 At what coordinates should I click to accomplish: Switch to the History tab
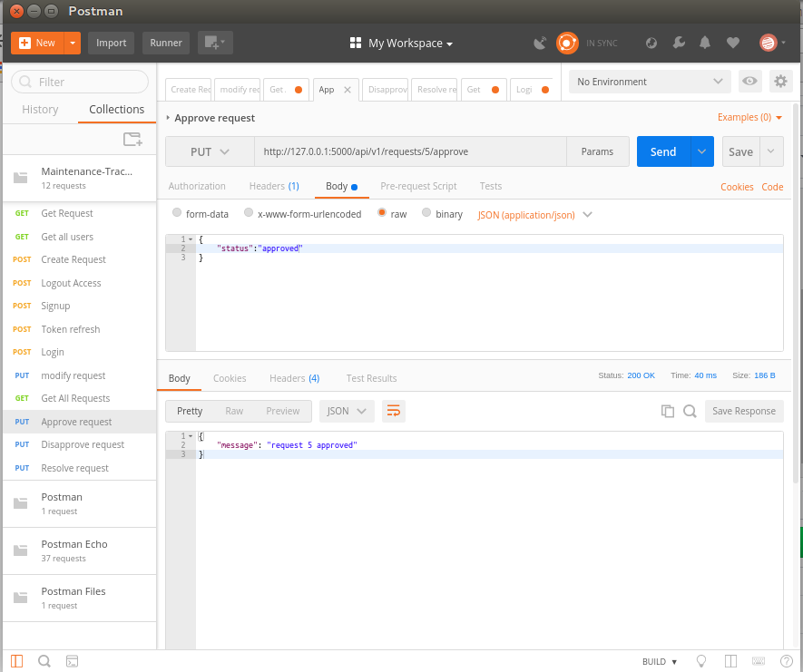click(x=40, y=110)
